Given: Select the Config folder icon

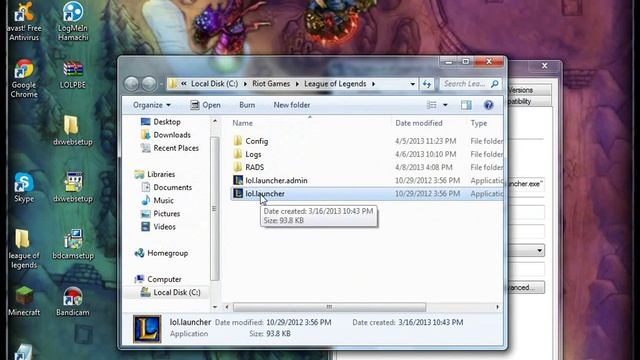Looking at the screenshot, I should click(x=238, y=141).
